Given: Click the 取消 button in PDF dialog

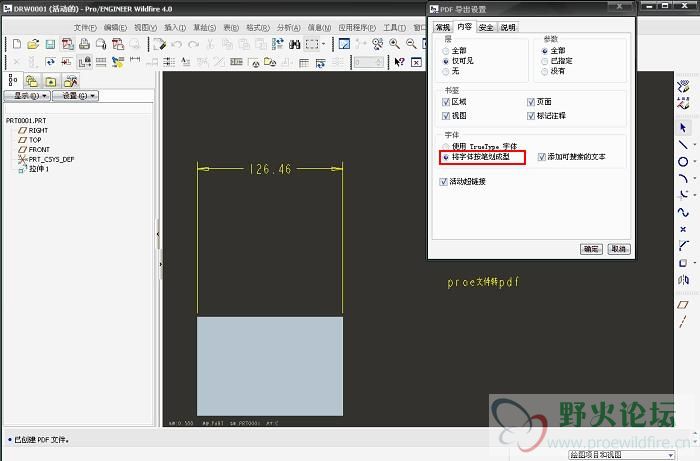Looking at the screenshot, I should pos(619,249).
